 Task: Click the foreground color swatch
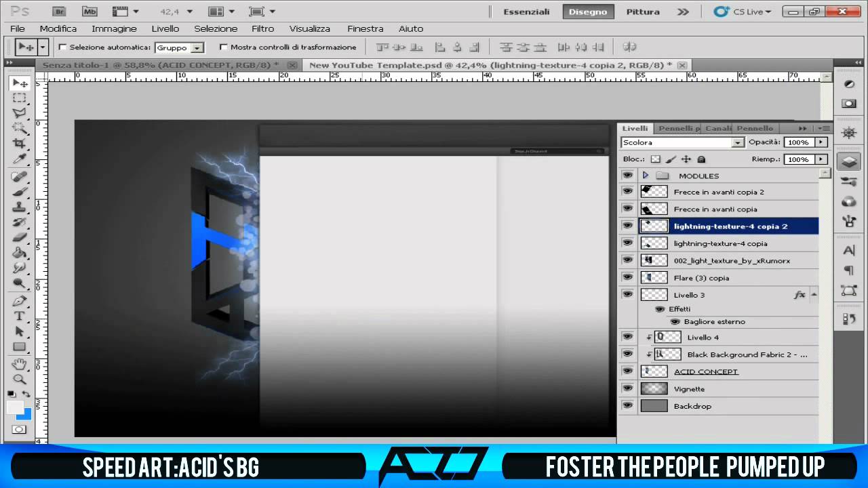15,407
